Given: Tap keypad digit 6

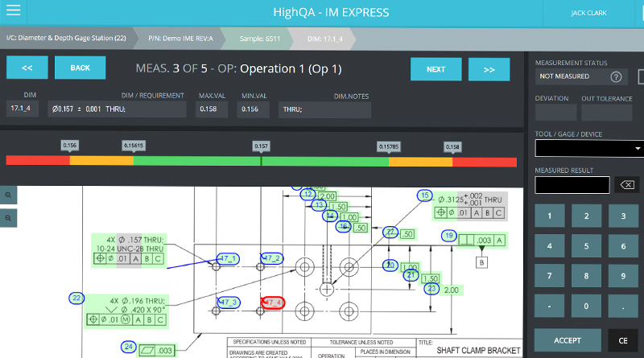Looking at the screenshot, I should (x=623, y=246).
